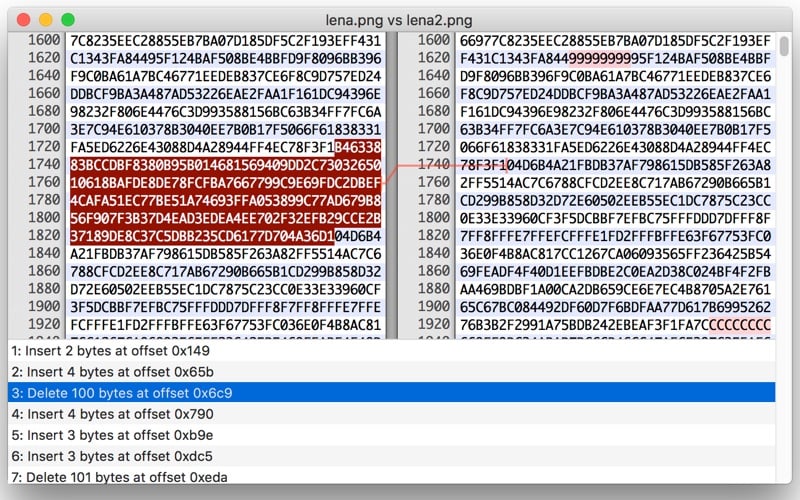Image resolution: width=800 pixels, height=500 pixels.
Task: Click the vertical scrollbar thumb at right edge
Action: 784,46
